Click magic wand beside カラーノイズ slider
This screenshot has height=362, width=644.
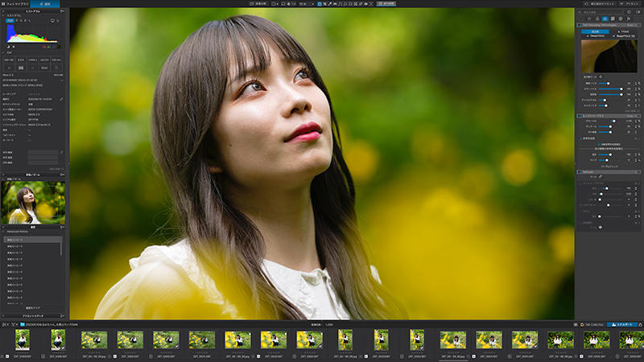click(639, 88)
